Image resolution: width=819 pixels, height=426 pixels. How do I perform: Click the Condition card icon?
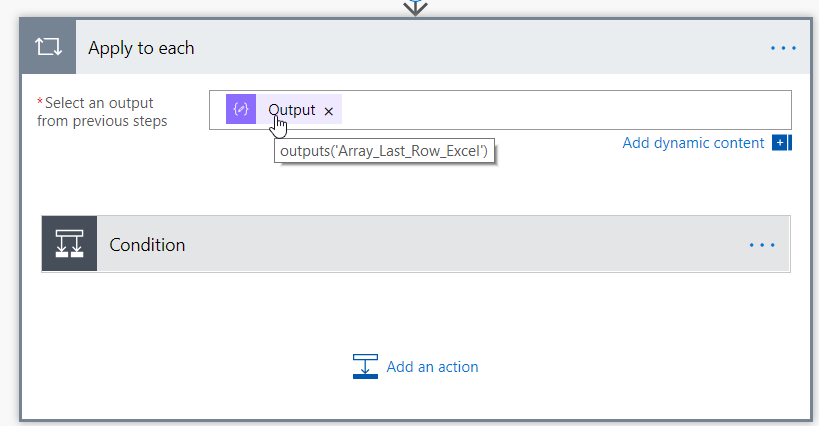coord(69,244)
